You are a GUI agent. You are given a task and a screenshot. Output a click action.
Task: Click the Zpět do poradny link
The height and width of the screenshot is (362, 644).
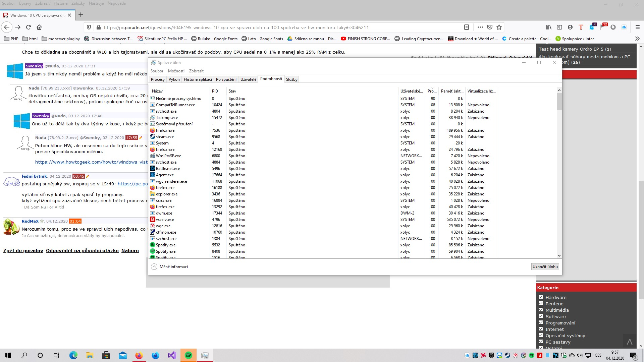coord(23,250)
